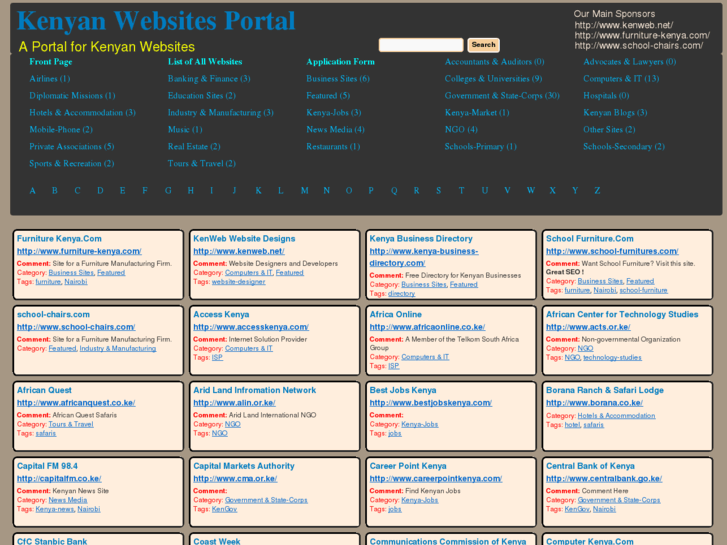
Task: Visit sponsor link furniture-kenya.com in header
Action: (x=642, y=35)
